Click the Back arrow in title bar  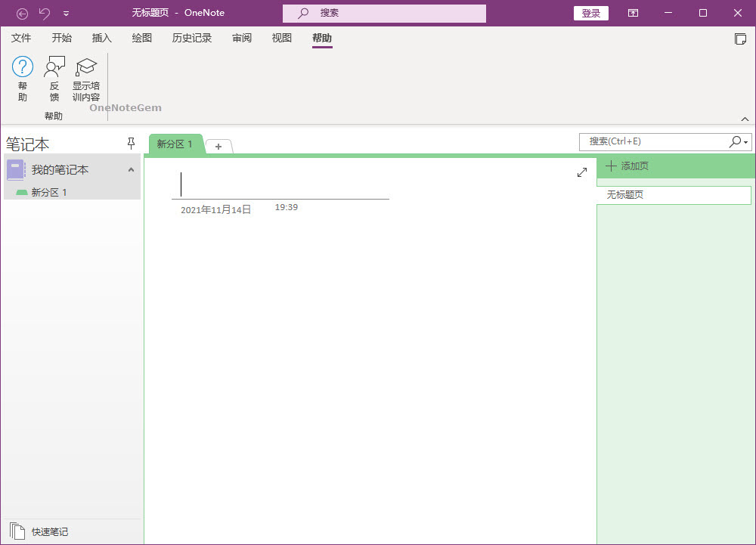(x=23, y=13)
